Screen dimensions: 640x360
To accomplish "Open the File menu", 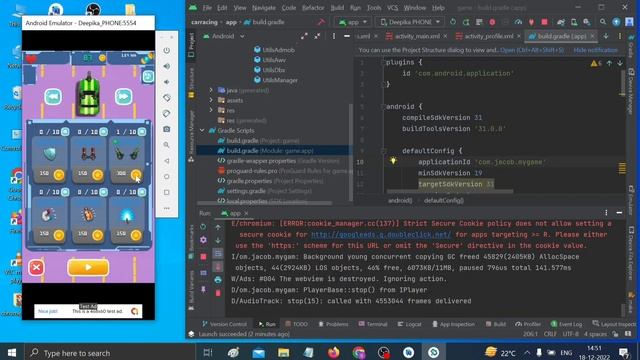I will click(x=207, y=8).
